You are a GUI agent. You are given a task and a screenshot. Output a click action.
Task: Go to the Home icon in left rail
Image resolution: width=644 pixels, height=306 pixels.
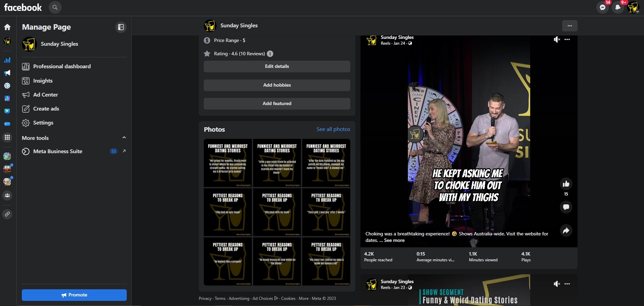tap(7, 27)
